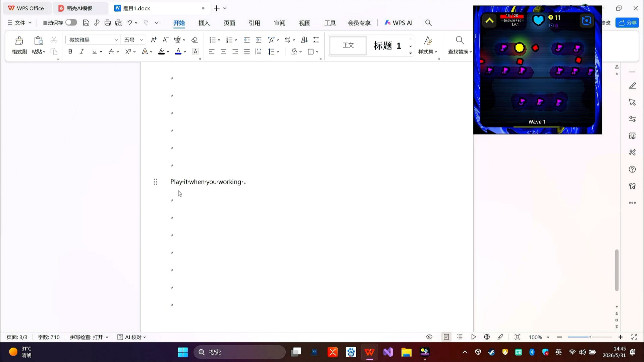Click AI 校对 in status bar
Screen dimensions: 644x362
click(131, 337)
